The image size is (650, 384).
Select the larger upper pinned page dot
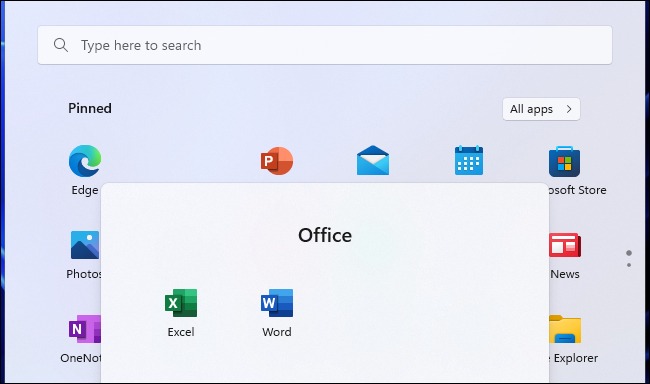[x=629, y=253]
